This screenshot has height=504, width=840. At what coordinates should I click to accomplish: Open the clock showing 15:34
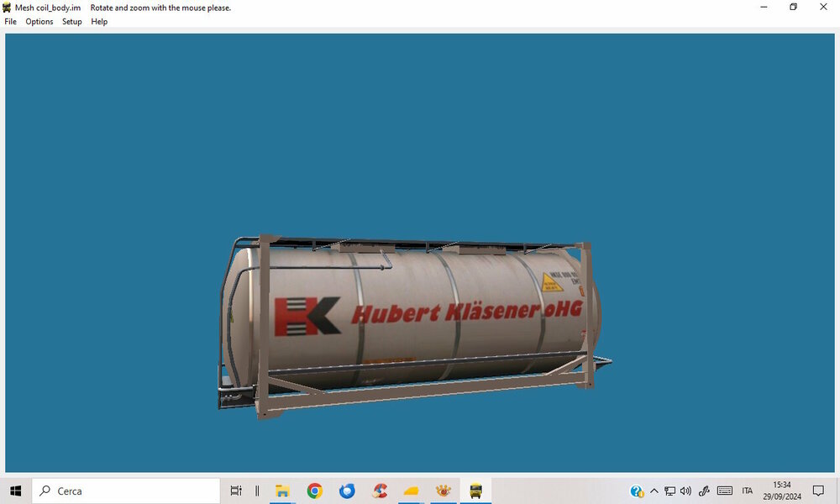782,491
